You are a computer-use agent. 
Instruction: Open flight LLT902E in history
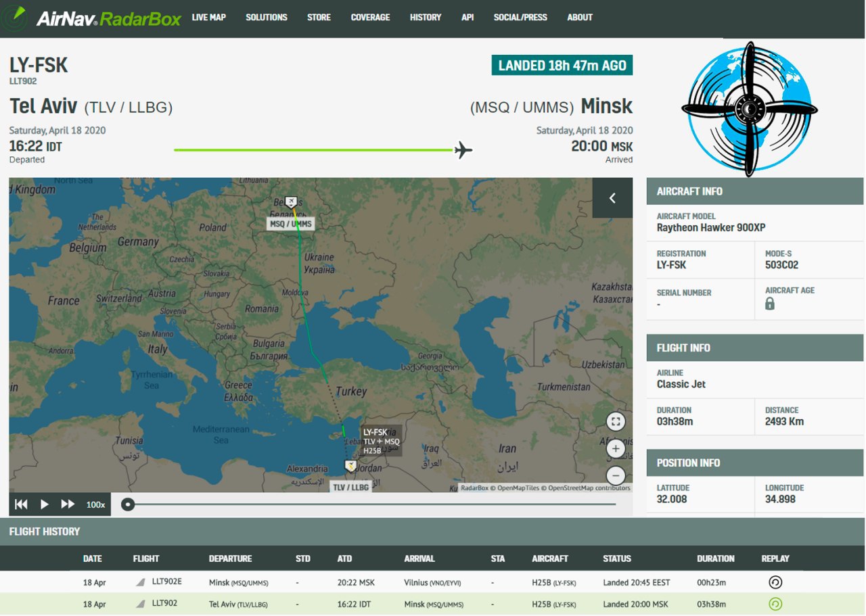pos(167,582)
